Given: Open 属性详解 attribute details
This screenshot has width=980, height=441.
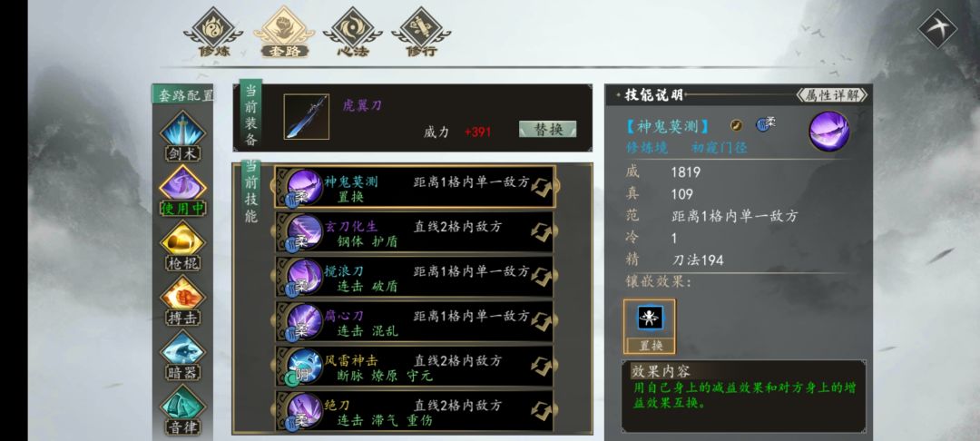Looking at the screenshot, I should (x=832, y=95).
